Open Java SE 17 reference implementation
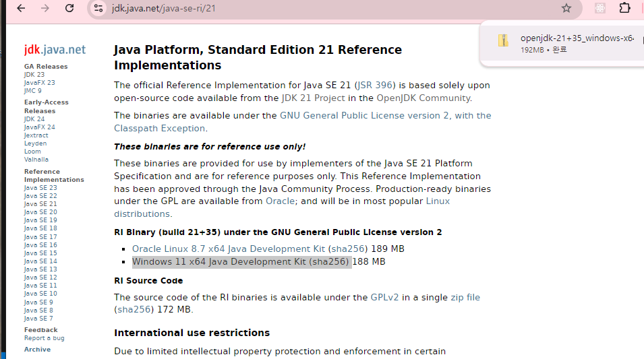The image size is (644, 359). tap(40, 236)
